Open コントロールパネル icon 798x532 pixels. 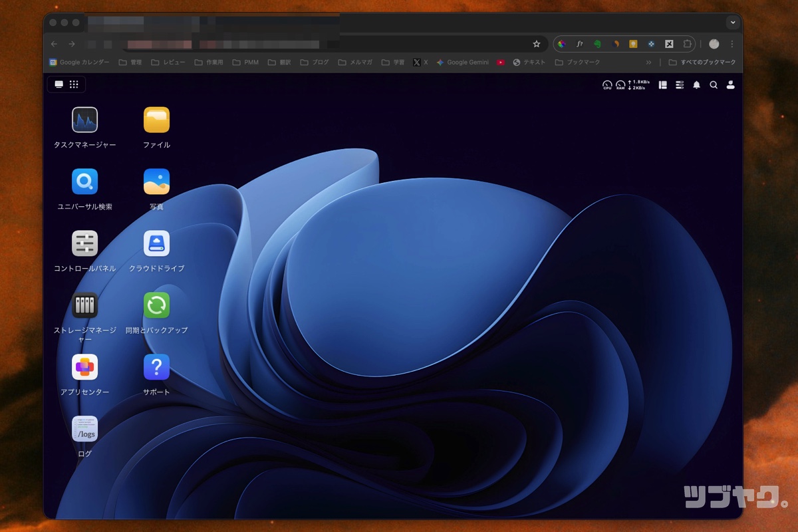84,243
